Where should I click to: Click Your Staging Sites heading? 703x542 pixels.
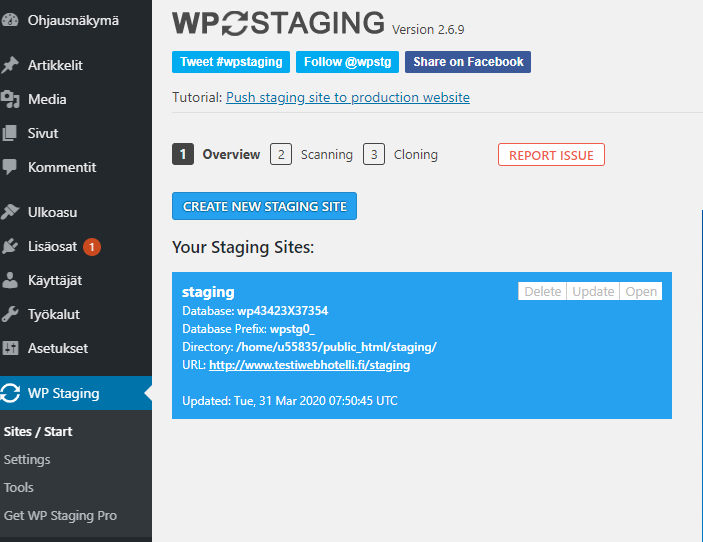243,247
